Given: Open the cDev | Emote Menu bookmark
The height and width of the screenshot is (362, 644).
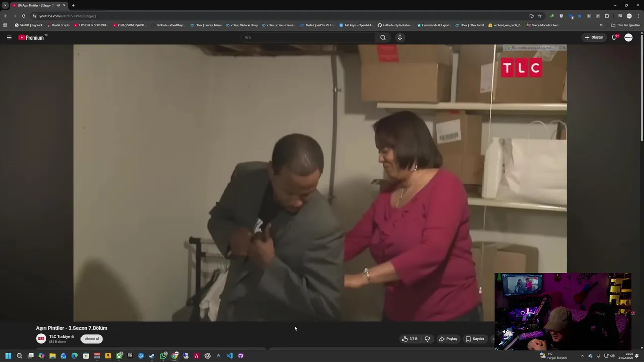Looking at the screenshot, I should pyautogui.click(x=206, y=25).
